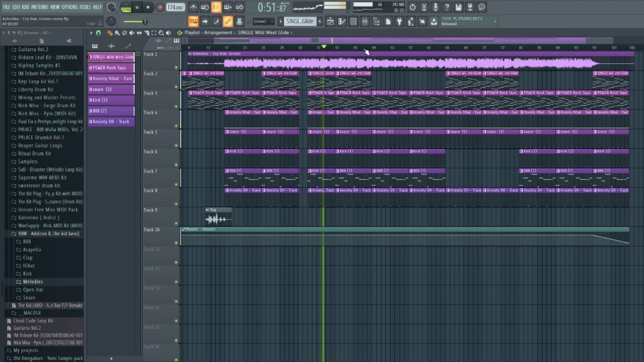This screenshot has width=644, height=362.
Task: Open the pattern selector SINGL..Glide dropdown
Action: coord(300,21)
